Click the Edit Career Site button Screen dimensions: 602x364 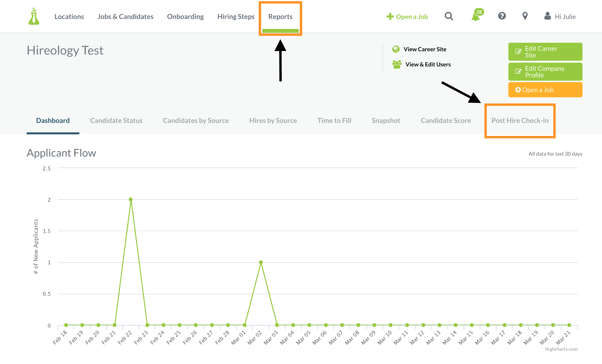[545, 52]
